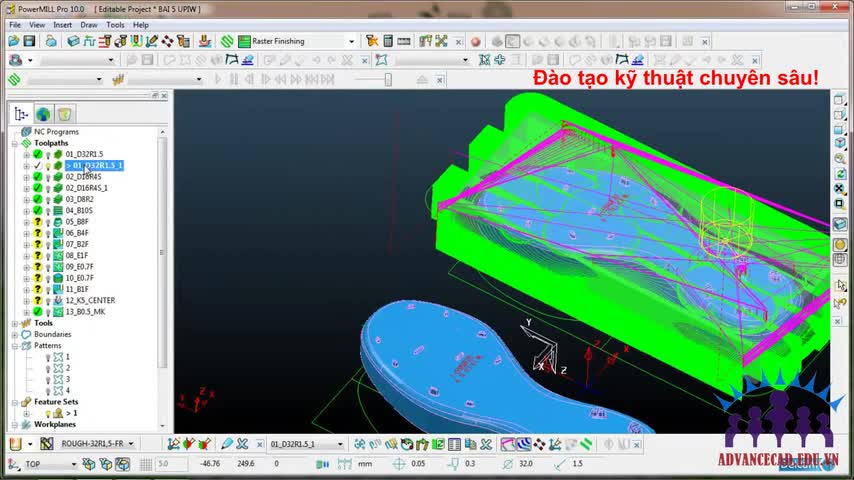Select toolpath 01_D32R1.5_1 in the tree
Viewport: 854px width, 480px height.
coord(94,165)
